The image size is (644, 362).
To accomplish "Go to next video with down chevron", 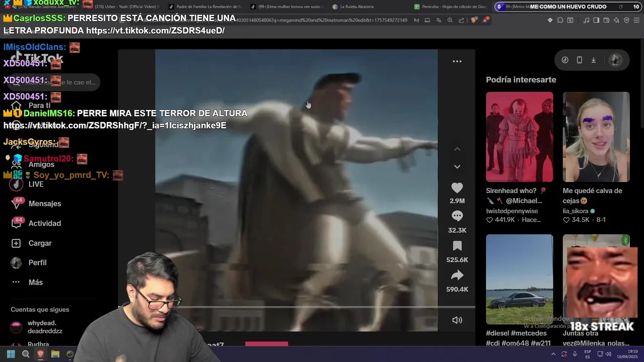I will [457, 166].
